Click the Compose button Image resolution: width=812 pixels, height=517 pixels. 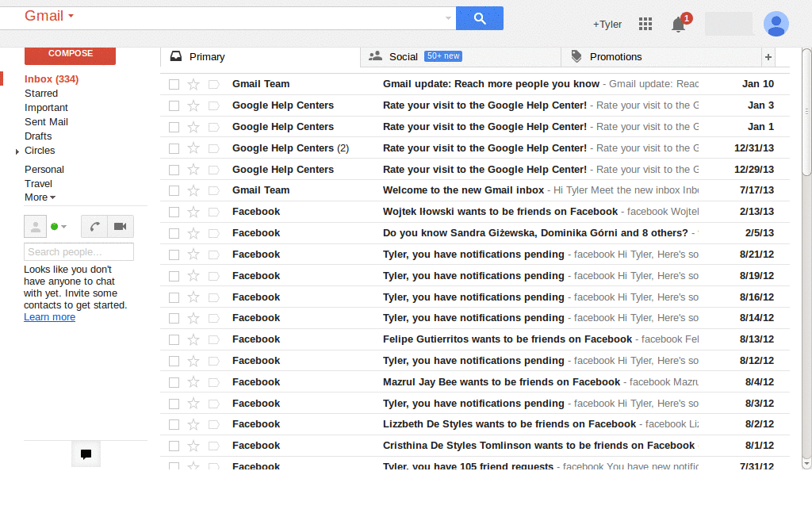pyautogui.click(x=70, y=56)
